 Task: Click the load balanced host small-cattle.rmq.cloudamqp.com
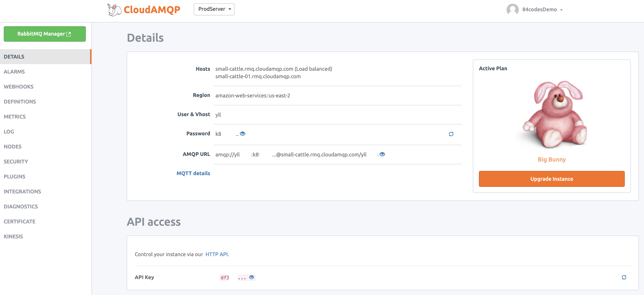[274, 69]
